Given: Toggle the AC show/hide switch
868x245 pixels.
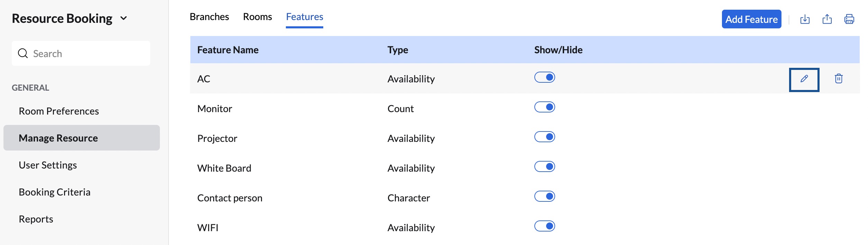Looking at the screenshot, I should 544,78.
